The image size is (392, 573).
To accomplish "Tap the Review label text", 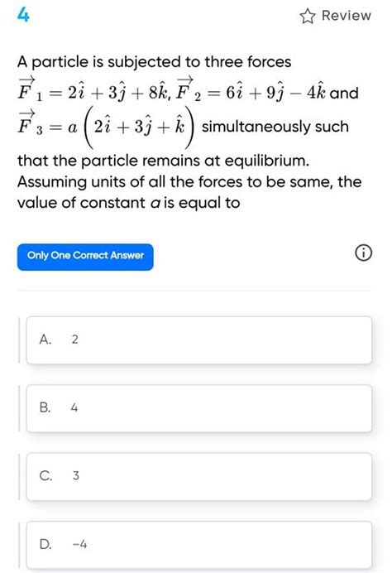I will (346, 16).
